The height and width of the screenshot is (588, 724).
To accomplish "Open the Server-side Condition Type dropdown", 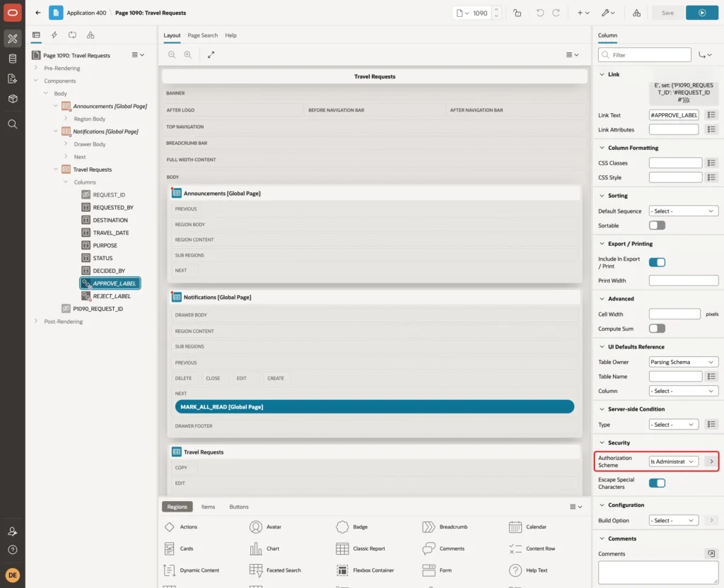I will pyautogui.click(x=673, y=425).
